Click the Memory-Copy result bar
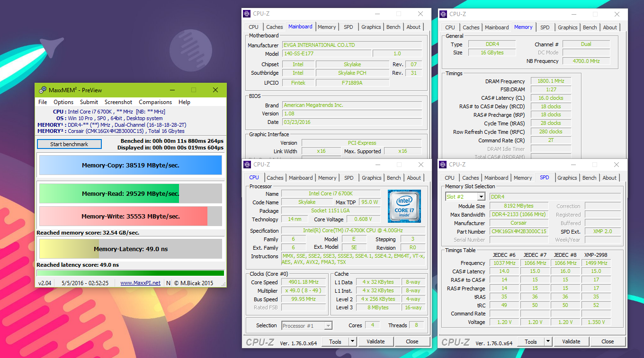The width and height of the screenshot is (644, 358). click(131, 166)
